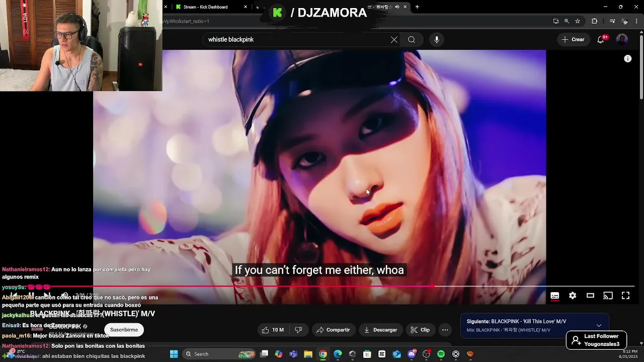The height and width of the screenshot is (362, 644).
Task: Switch to theater mode in the player
Action: (590, 296)
